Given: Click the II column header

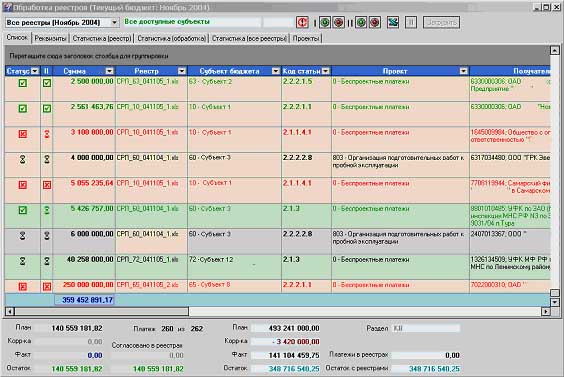Looking at the screenshot, I should tap(46, 71).
